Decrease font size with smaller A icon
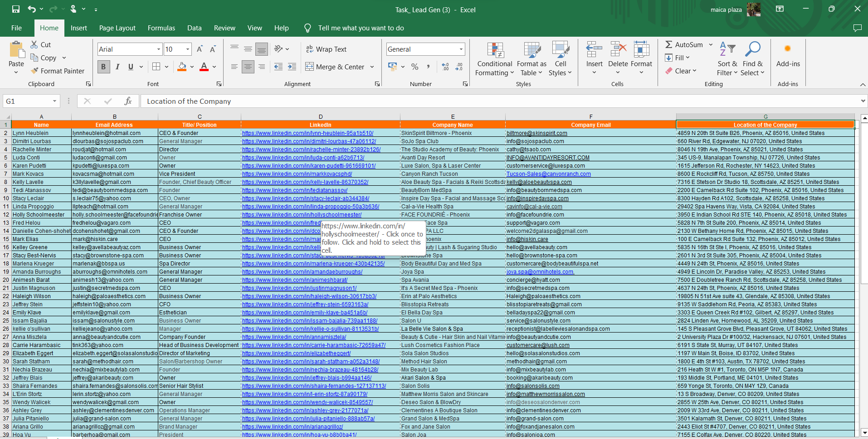This screenshot has width=868, height=439. 213,49
